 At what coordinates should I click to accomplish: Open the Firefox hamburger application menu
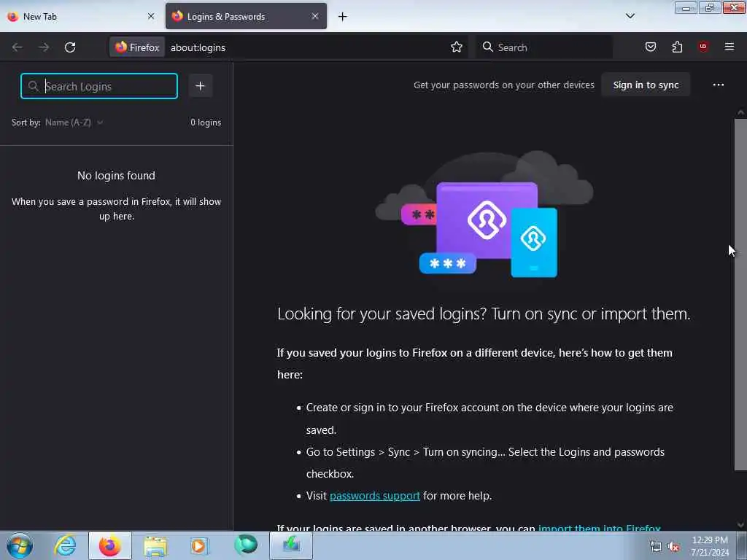(x=729, y=47)
